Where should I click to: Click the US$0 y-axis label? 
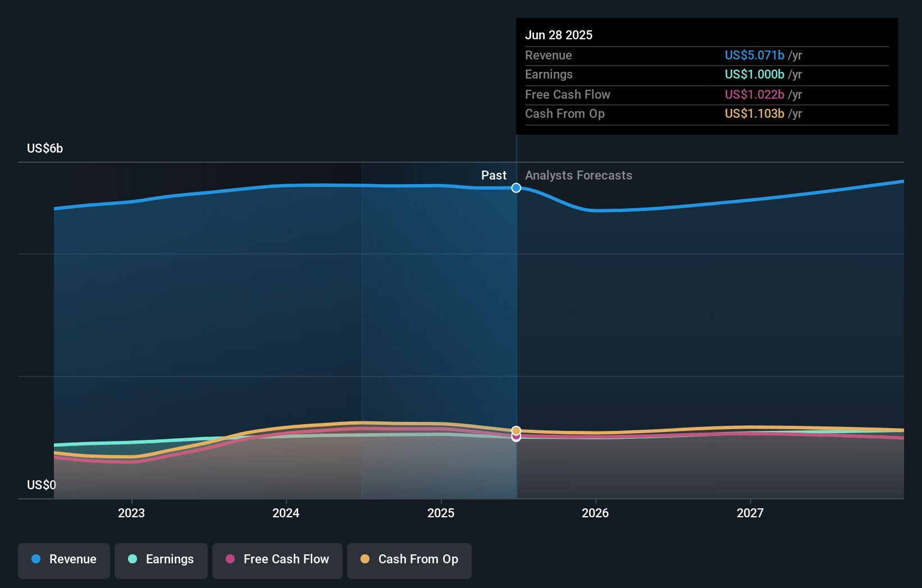coord(42,485)
